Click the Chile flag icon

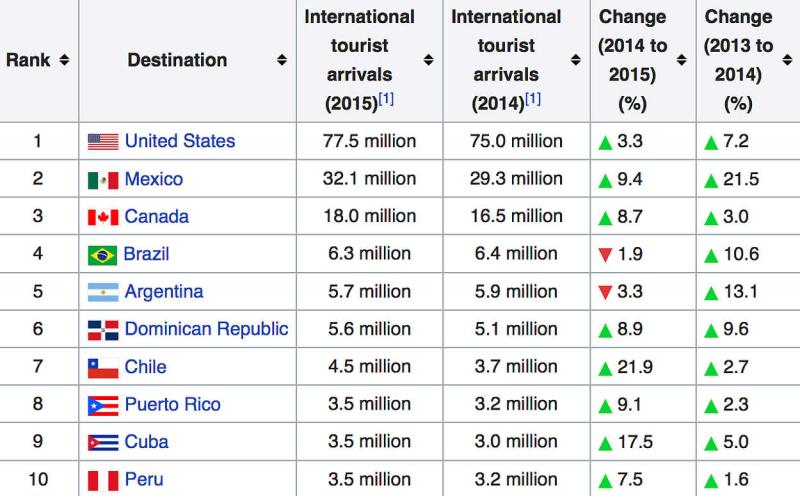click(103, 368)
